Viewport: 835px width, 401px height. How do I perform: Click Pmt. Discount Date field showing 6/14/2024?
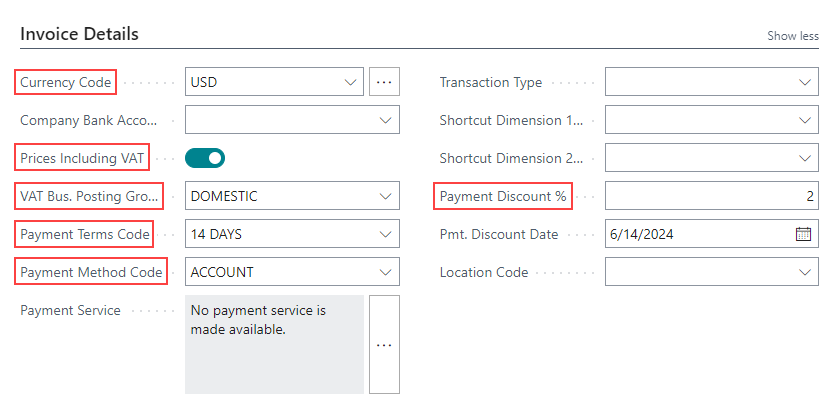coord(697,234)
